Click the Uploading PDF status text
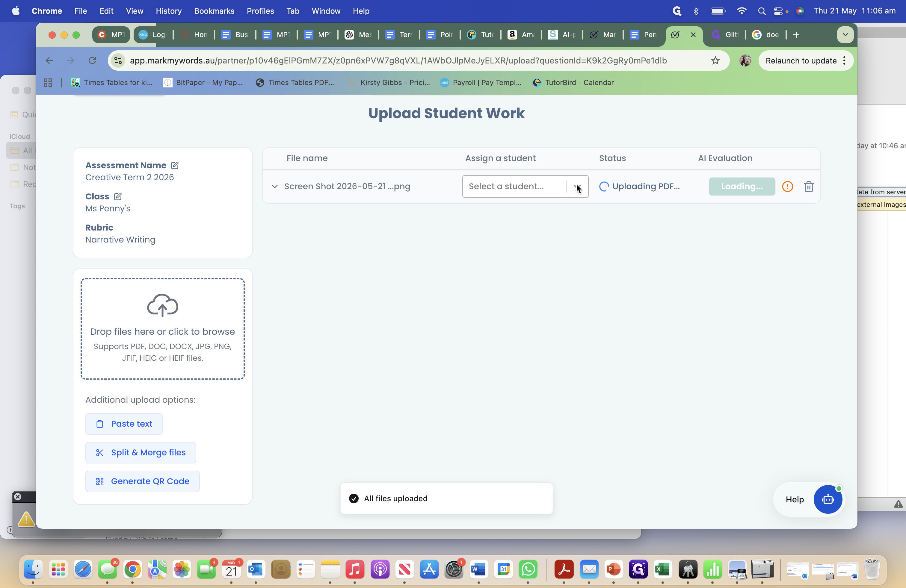The height and width of the screenshot is (588, 906). (646, 186)
